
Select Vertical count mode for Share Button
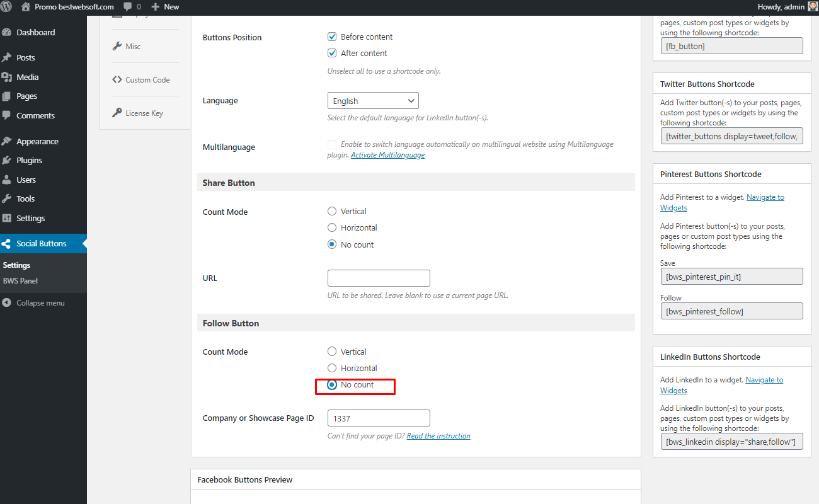[x=332, y=211]
